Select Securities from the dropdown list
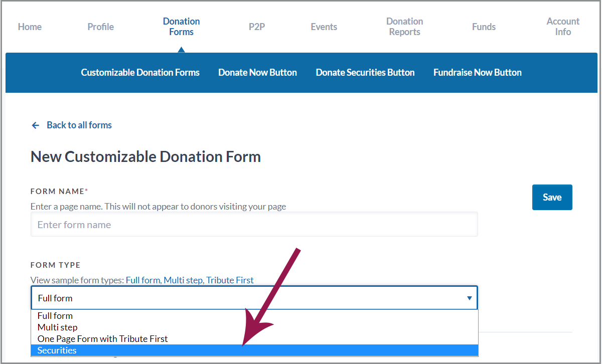The width and height of the screenshot is (602, 364). 57,350
